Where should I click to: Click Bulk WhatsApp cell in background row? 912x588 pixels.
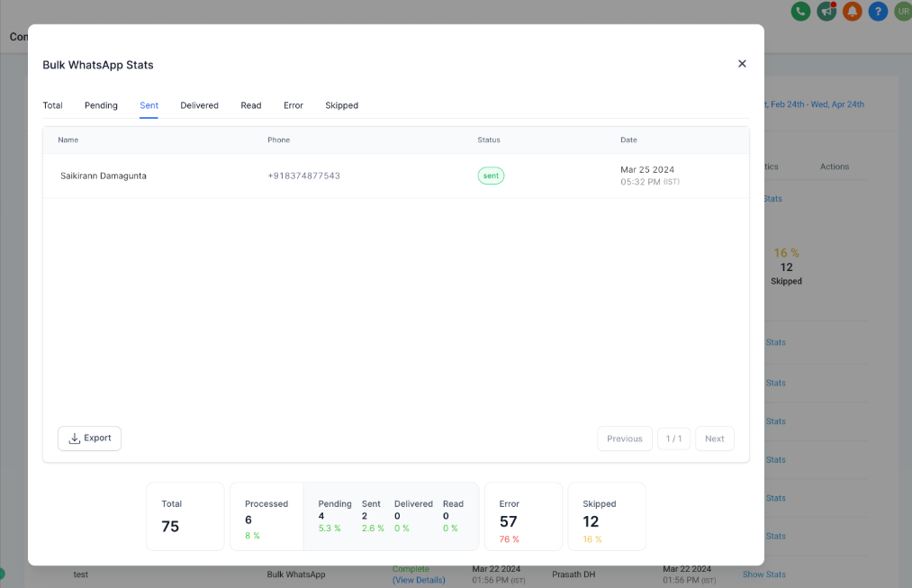[x=296, y=574]
